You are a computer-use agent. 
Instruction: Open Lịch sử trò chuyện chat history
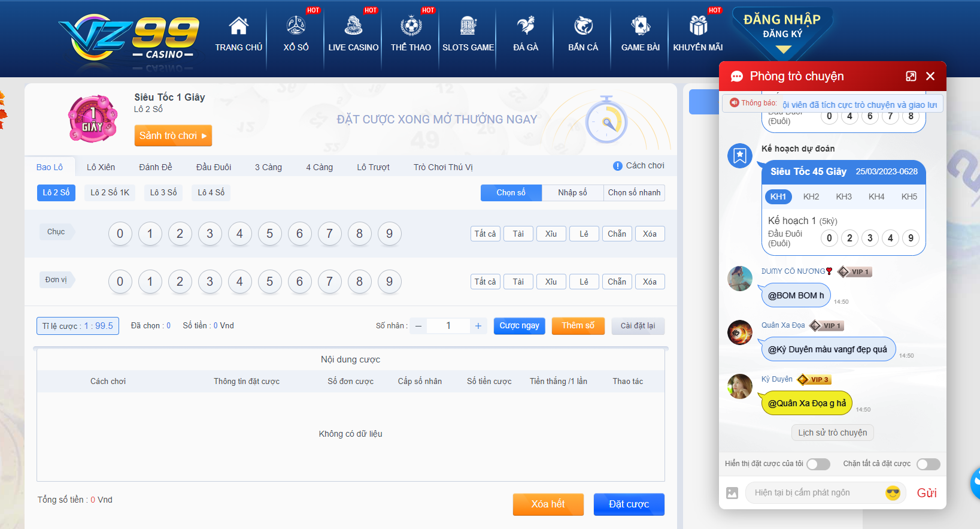832,433
